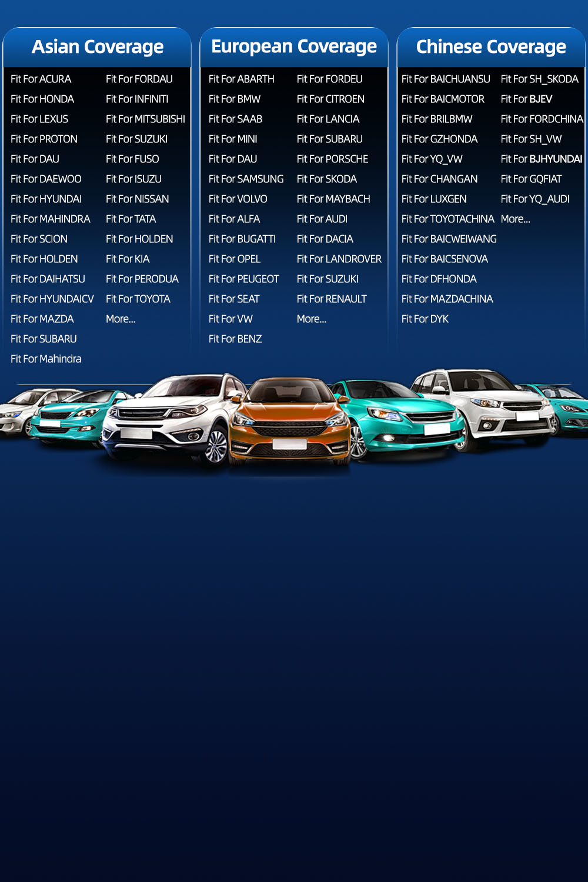Select the Chinese Coverage header
Screen dimensions: 588x882
(490, 47)
